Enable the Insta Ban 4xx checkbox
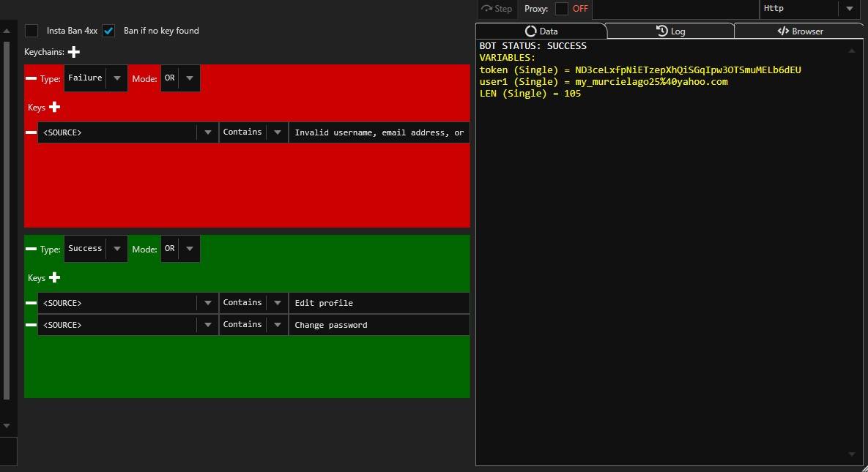Viewport: 868px width, 472px height. click(31, 31)
